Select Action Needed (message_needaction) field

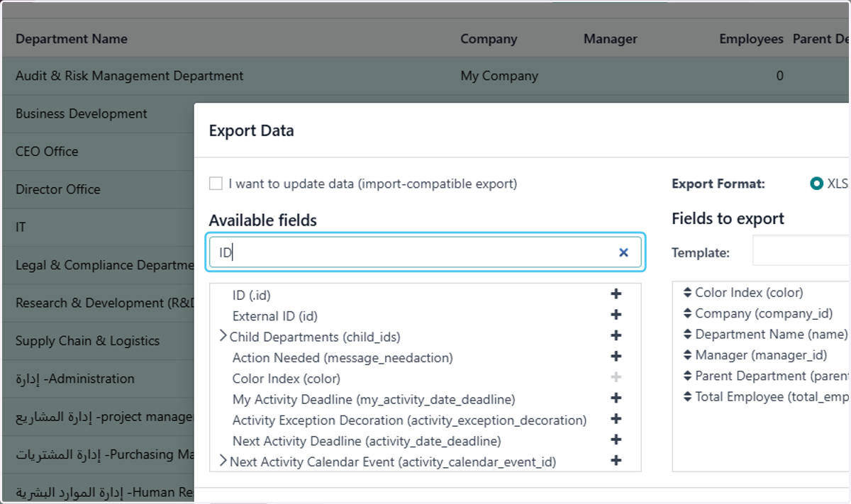[343, 357]
